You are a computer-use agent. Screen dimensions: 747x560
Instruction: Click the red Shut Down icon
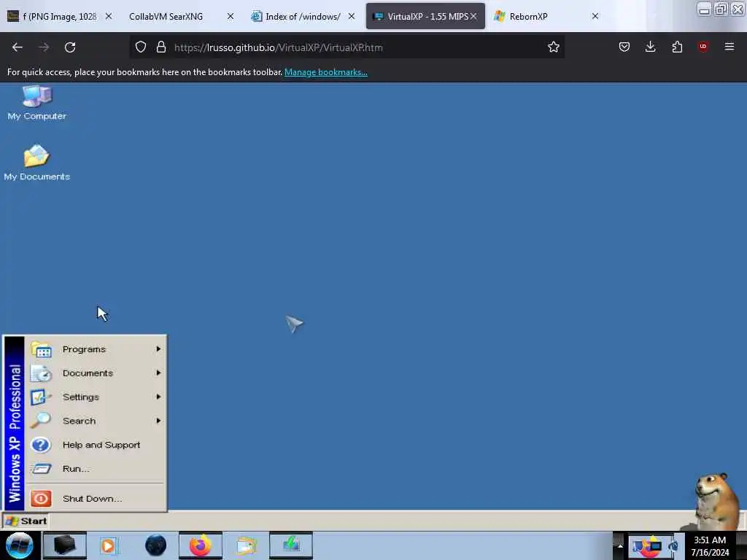tap(41, 499)
